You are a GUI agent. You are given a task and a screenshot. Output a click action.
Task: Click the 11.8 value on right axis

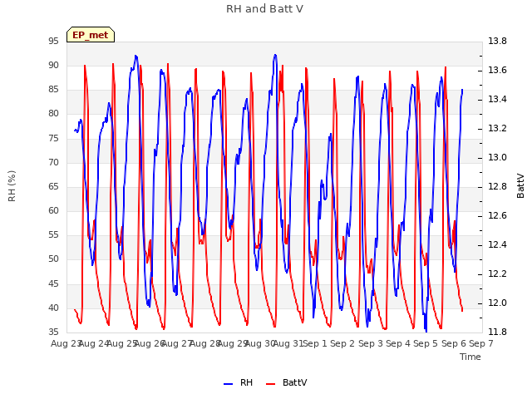click(497, 332)
